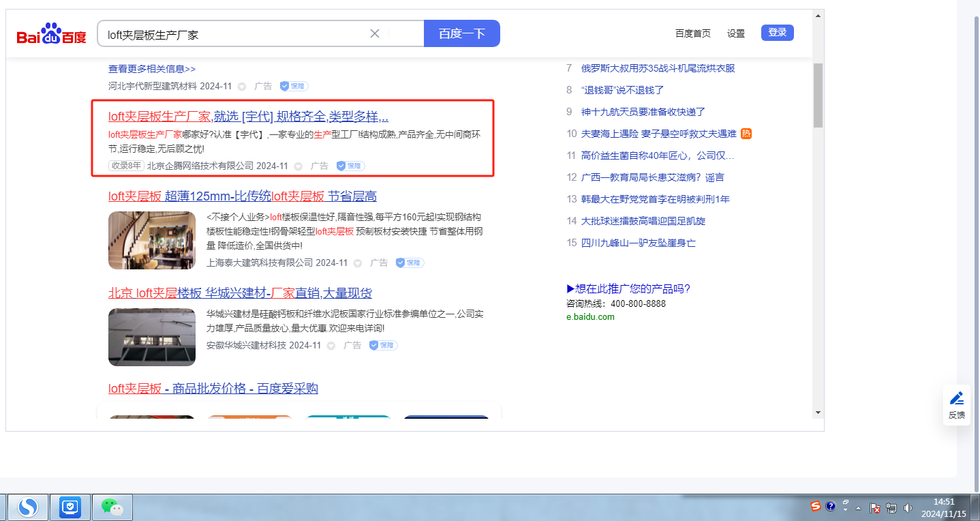This screenshot has height=521, width=980.
Task: Click the volume speaker tray icon
Action: click(907, 508)
